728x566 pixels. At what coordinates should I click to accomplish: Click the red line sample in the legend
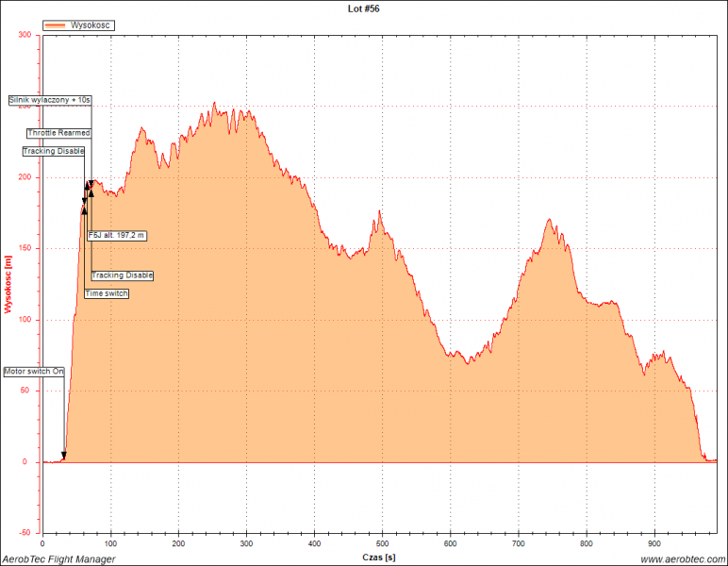point(57,25)
